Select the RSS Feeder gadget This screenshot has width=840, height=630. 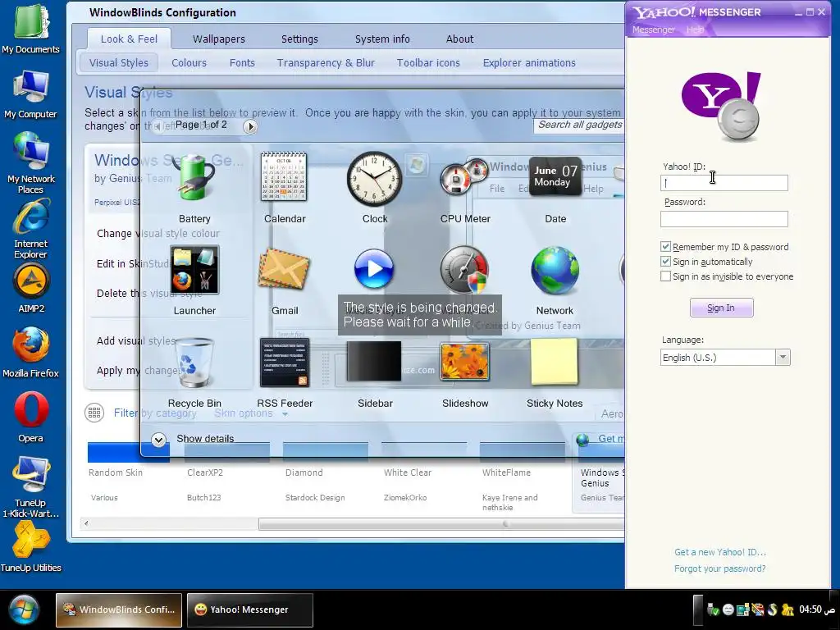[x=285, y=362]
